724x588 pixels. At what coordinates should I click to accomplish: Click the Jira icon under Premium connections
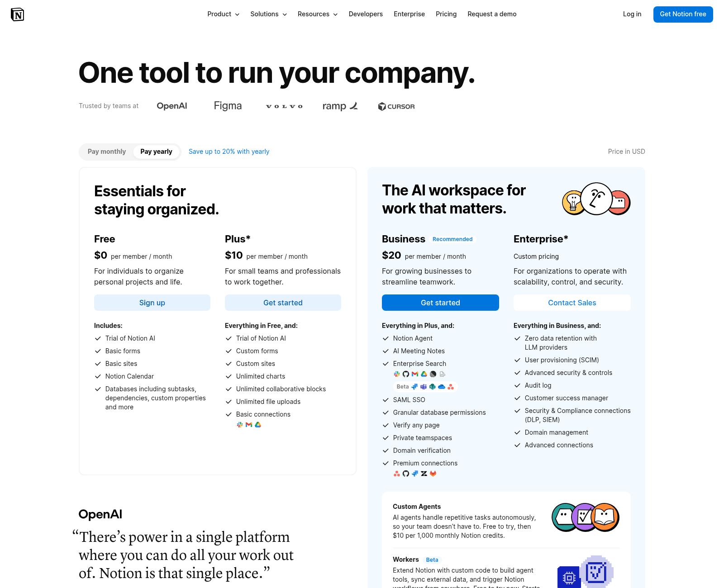415,474
